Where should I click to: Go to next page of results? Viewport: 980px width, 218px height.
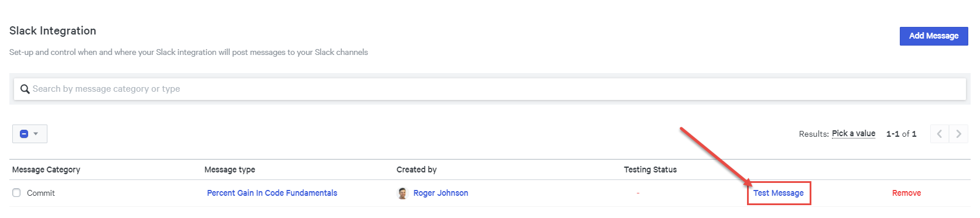click(x=958, y=134)
